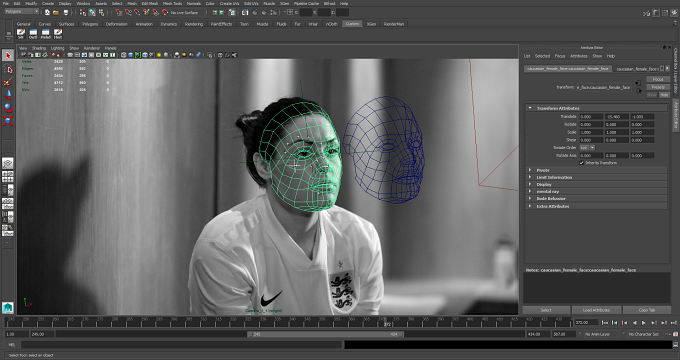680x360 pixels.
Task: Toggle wireframe cube icon in viewport toolbar
Action: (x=124, y=55)
